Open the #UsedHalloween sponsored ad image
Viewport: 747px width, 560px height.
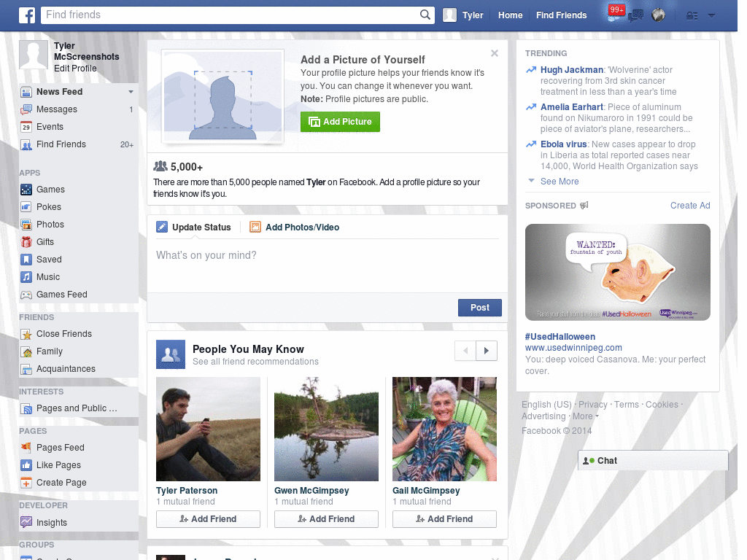click(x=617, y=273)
